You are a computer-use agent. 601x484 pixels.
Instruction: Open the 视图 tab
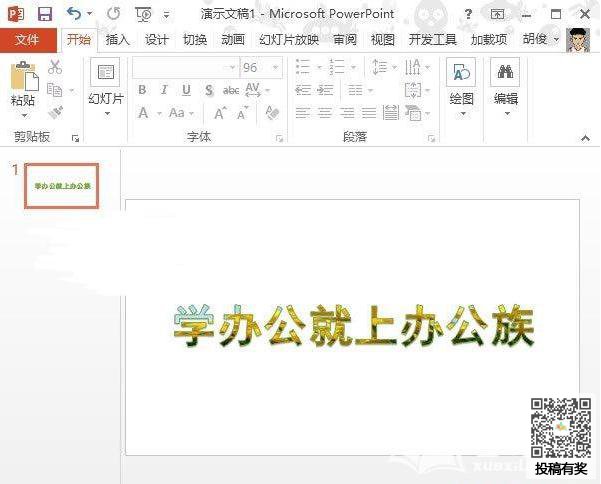click(383, 39)
